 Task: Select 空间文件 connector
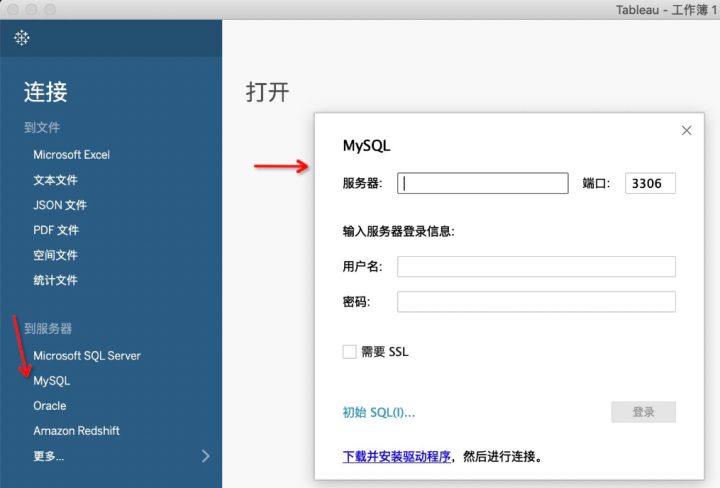click(x=55, y=255)
